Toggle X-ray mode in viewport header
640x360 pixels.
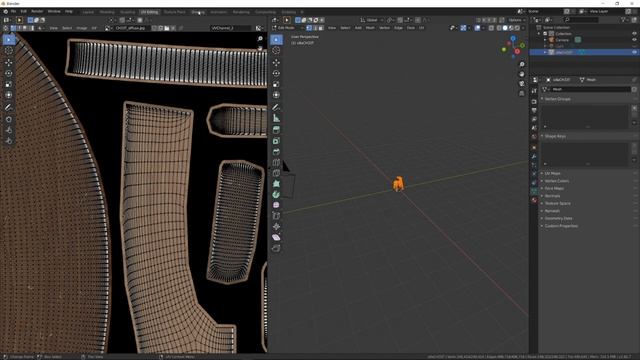[x=491, y=28]
